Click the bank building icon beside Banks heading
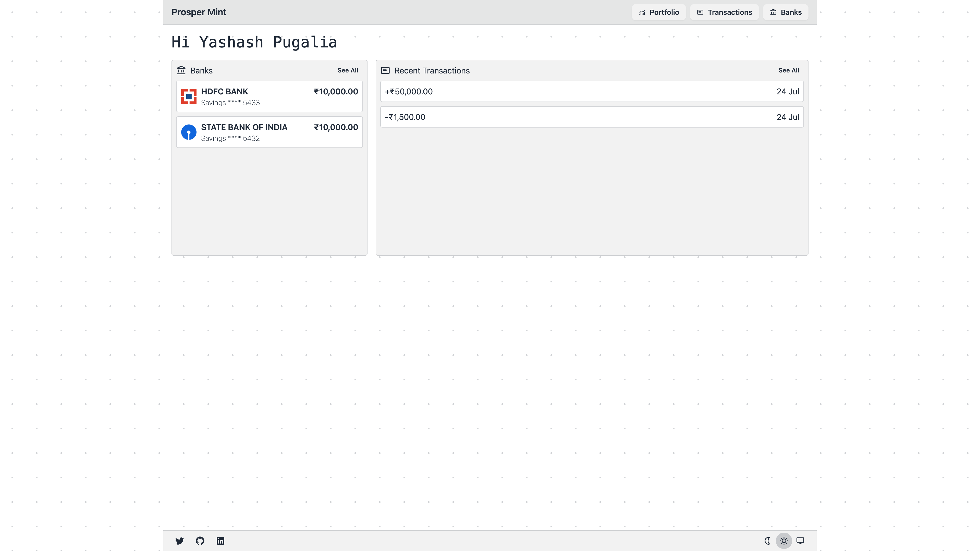Image resolution: width=980 pixels, height=551 pixels. (181, 70)
